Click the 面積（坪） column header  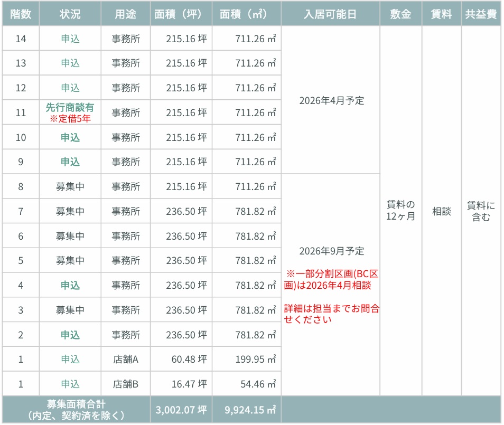[181, 14]
